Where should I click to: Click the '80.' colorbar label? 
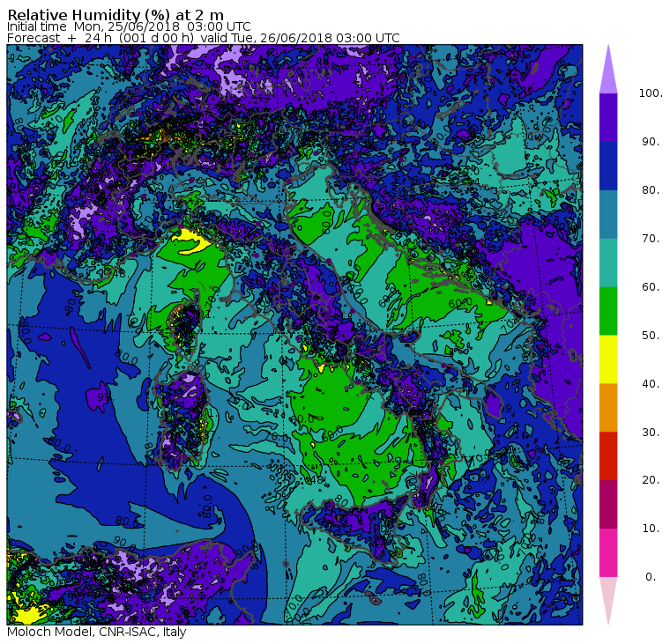[x=651, y=190]
